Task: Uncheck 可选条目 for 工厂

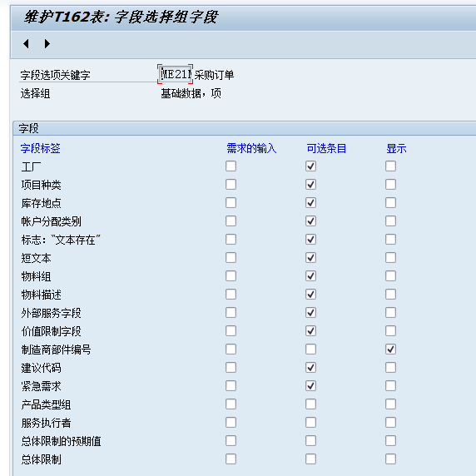Action: [310, 166]
